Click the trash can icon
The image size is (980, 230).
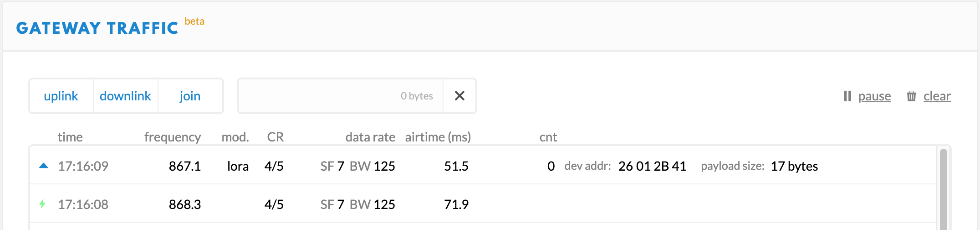[x=911, y=96]
